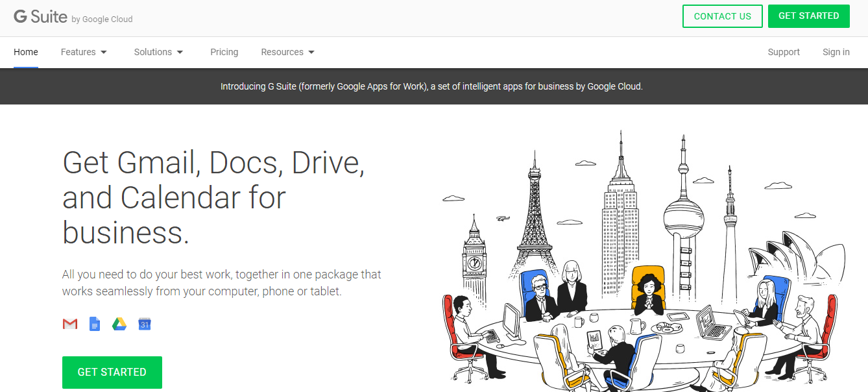Open the Solutions dropdown menu

(x=158, y=52)
